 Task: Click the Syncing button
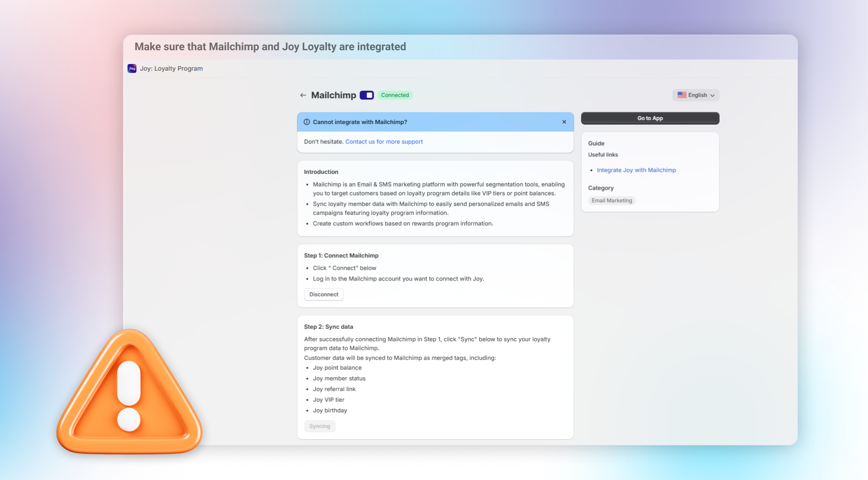pyautogui.click(x=319, y=426)
